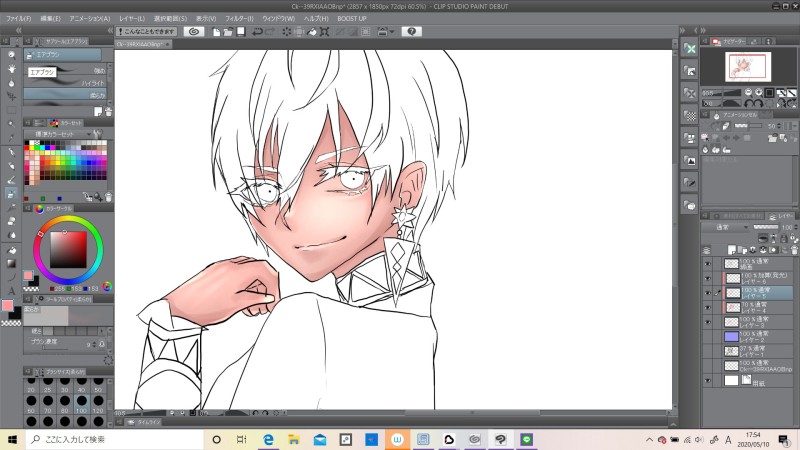Select the Airbrush tool in toolbox
Image resolution: width=800 pixels, height=450 pixels.
point(11,194)
